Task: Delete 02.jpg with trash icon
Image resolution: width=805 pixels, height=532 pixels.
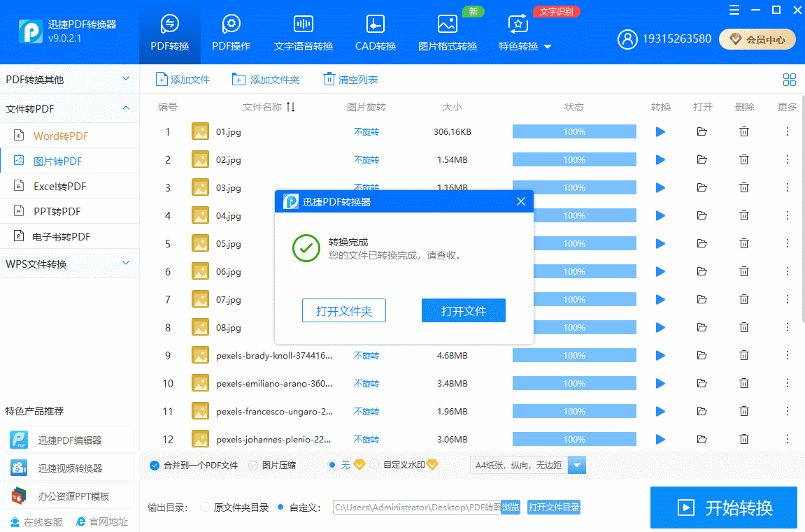Action: coord(744,159)
